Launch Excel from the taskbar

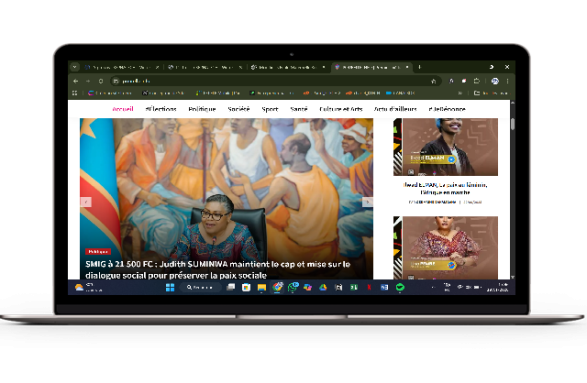click(x=354, y=287)
